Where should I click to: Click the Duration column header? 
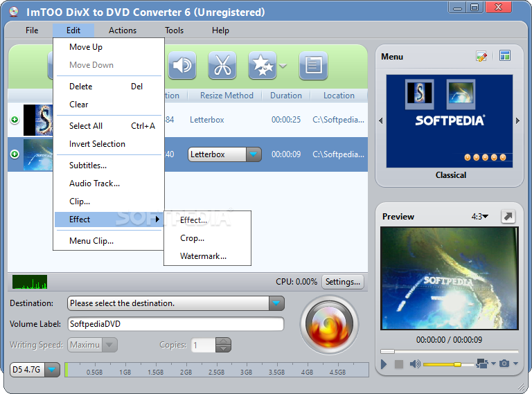point(286,96)
